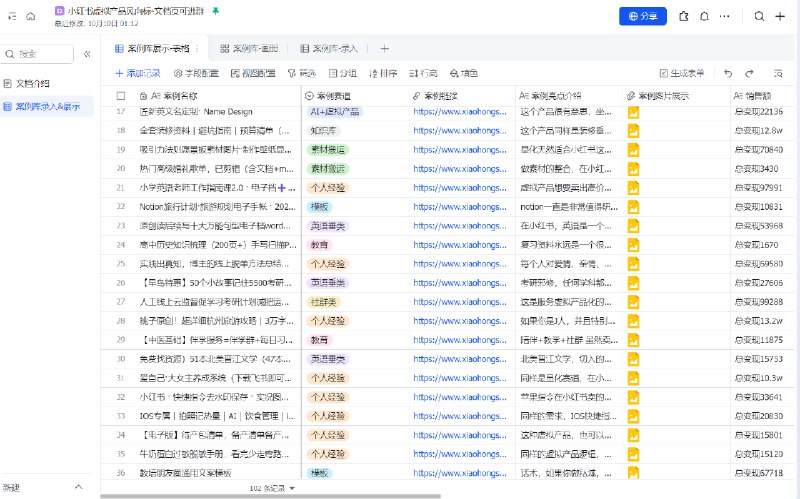
Task: Click the search magnifier icon in the top right
Action: pyautogui.click(x=759, y=16)
